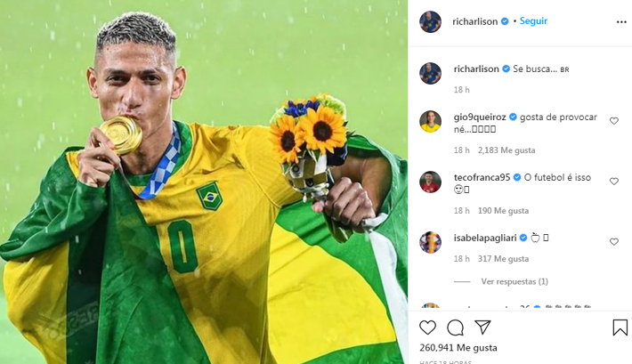Open isabelapagliari username link

485,238
